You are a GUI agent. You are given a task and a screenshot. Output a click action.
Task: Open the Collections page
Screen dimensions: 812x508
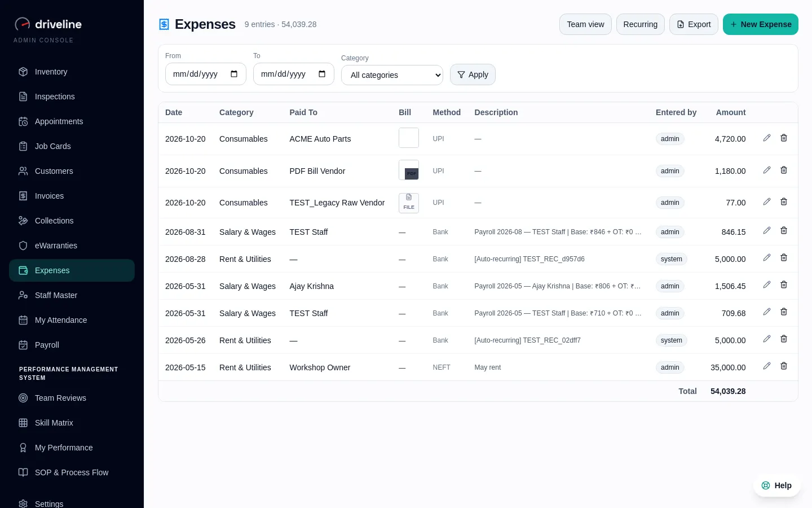click(72, 221)
